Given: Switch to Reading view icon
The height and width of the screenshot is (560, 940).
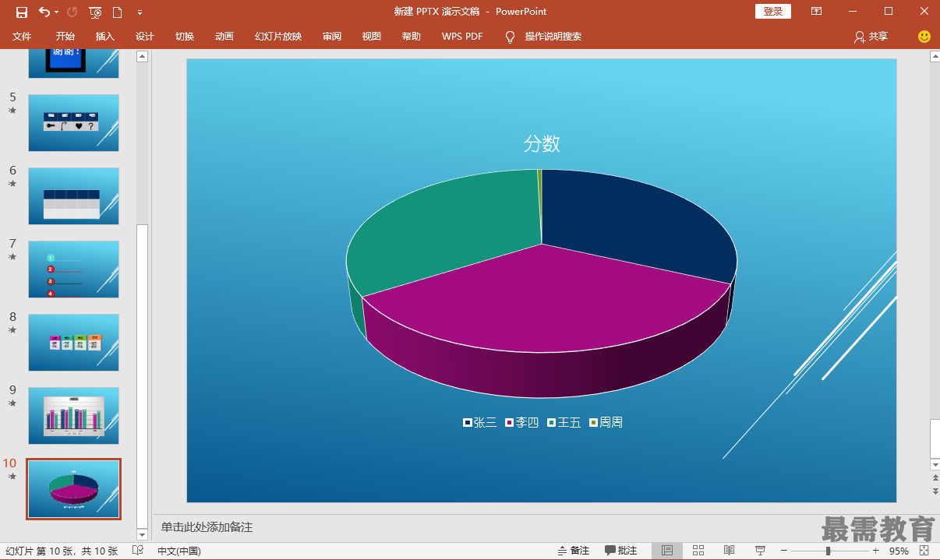Looking at the screenshot, I should [x=729, y=551].
